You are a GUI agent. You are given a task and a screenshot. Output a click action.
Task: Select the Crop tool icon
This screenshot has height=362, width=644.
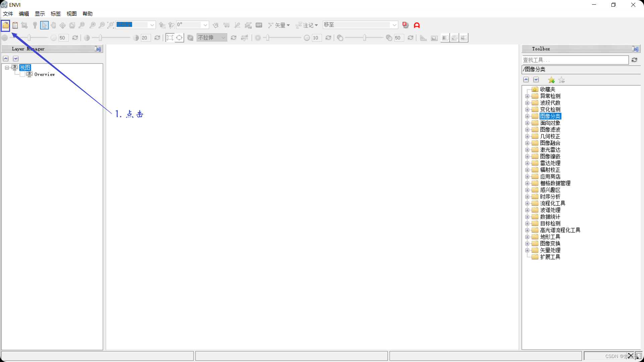pyautogui.click(x=24, y=25)
